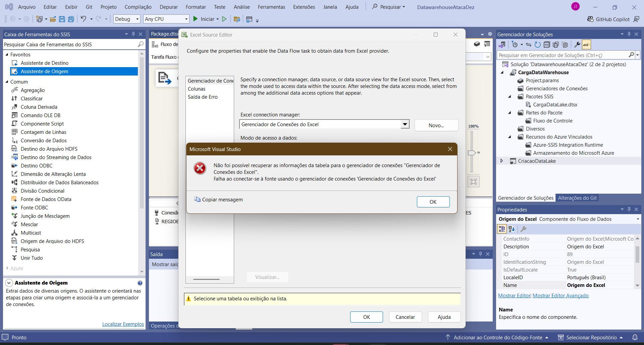Click the wrench Properties icon in Gerenciador de Soluções

pyautogui.click(x=577, y=45)
